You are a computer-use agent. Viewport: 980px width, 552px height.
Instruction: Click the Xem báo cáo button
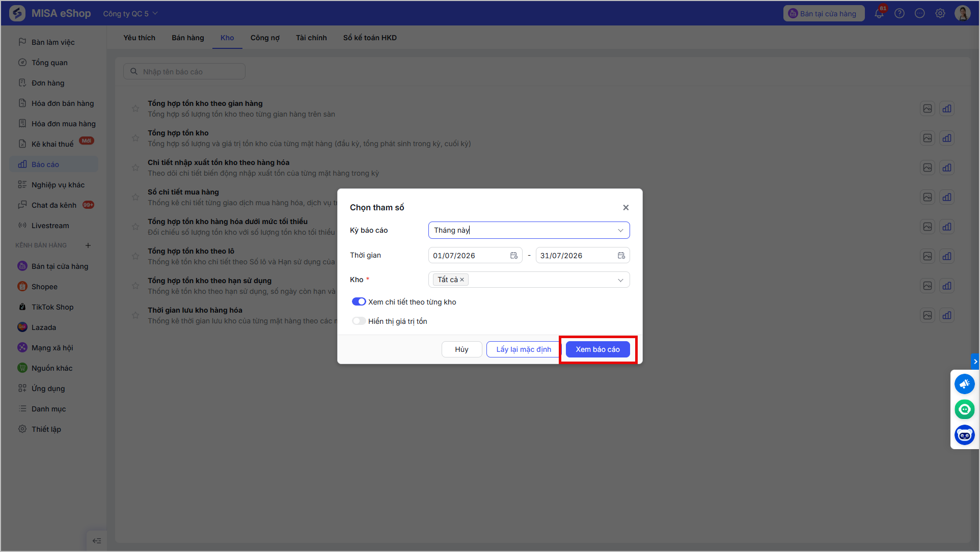(x=597, y=349)
